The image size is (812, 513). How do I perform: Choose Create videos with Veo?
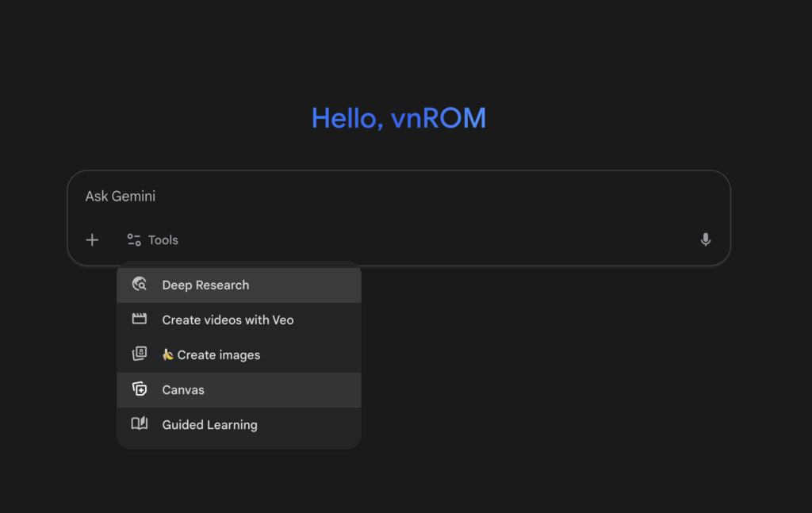coord(239,320)
